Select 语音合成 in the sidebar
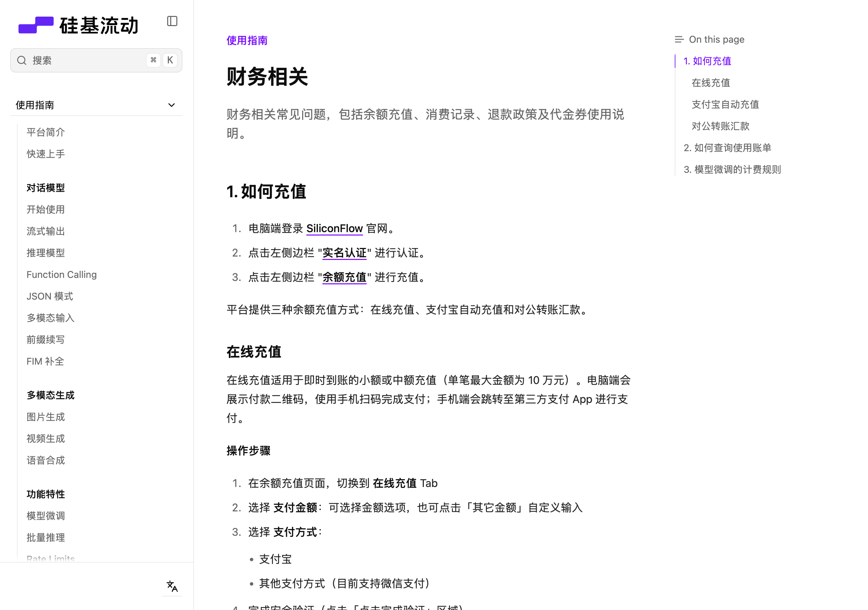This screenshot has width=868, height=610. 46,460
